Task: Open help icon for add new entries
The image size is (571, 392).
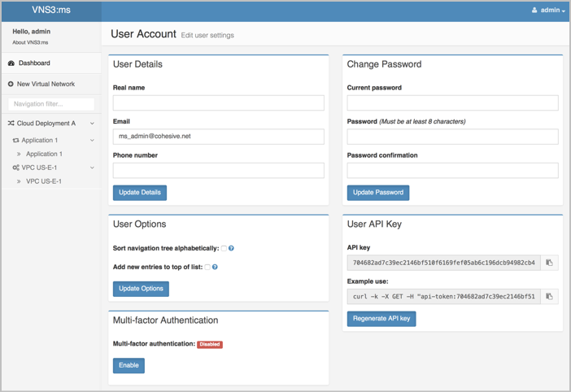Action: [215, 267]
